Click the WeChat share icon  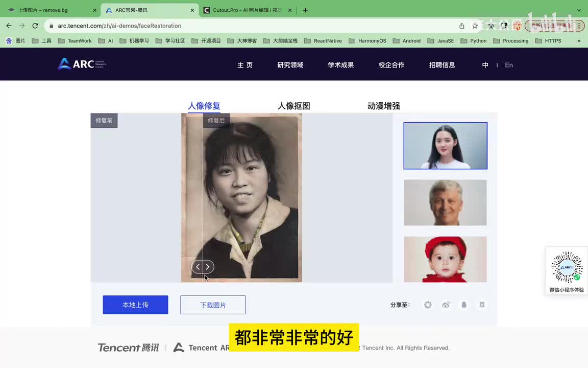pos(428,305)
